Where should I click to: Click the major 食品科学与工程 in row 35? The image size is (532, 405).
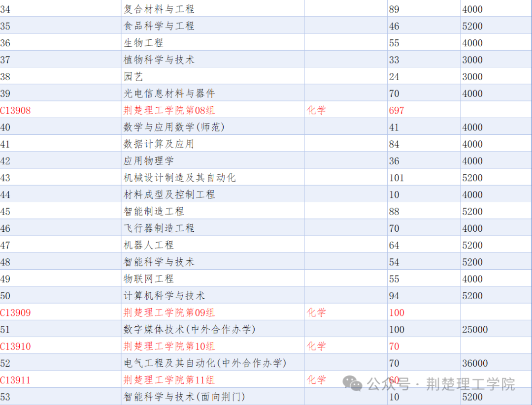click(159, 26)
